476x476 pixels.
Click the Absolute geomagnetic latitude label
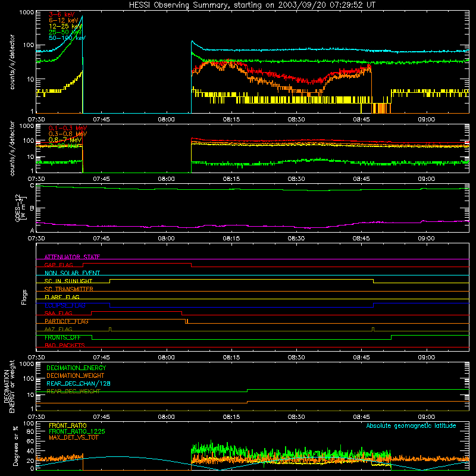(x=411, y=425)
